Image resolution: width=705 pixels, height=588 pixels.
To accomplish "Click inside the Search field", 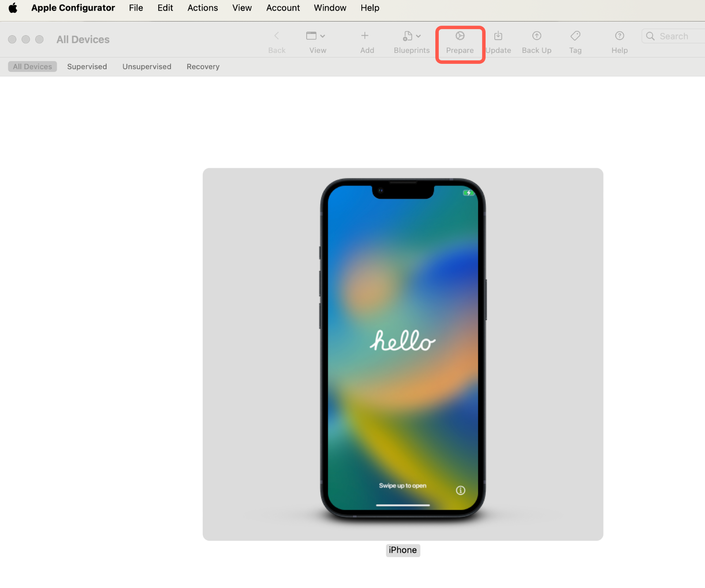I will coord(674,36).
